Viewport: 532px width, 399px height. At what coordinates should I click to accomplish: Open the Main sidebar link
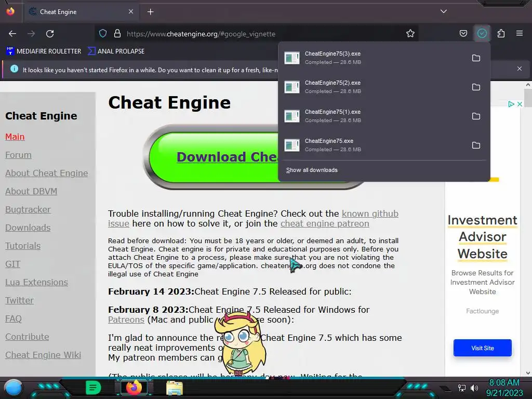pos(15,137)
